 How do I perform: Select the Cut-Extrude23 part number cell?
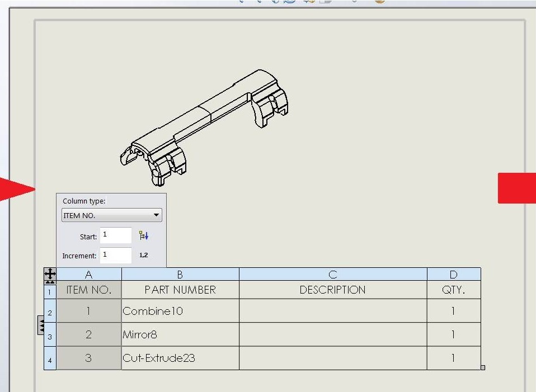click(180, 358)
